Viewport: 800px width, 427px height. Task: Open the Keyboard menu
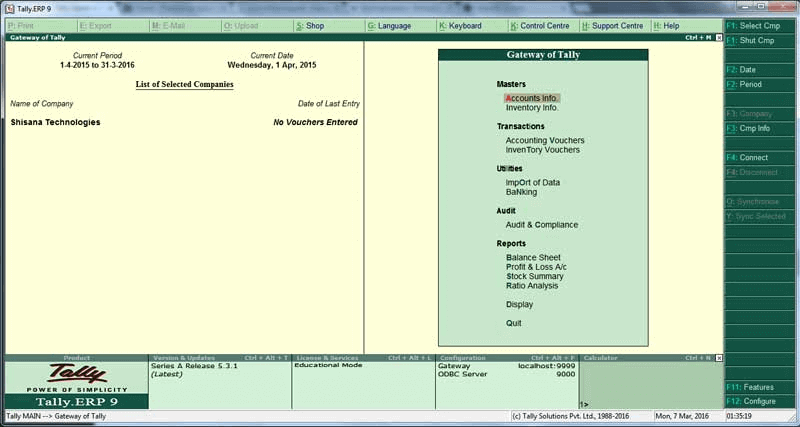click(460, 26)
